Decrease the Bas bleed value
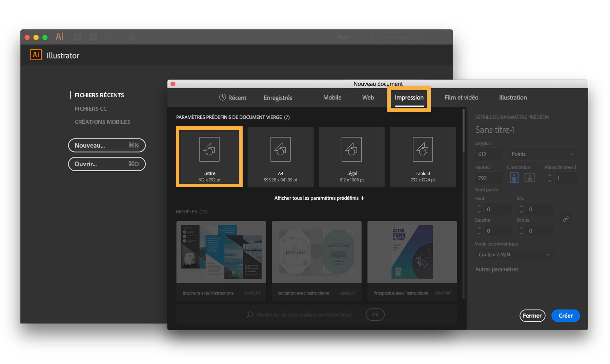Image resolution: width=610 pixels, height=364 pixels. click(x=521, y=212)
